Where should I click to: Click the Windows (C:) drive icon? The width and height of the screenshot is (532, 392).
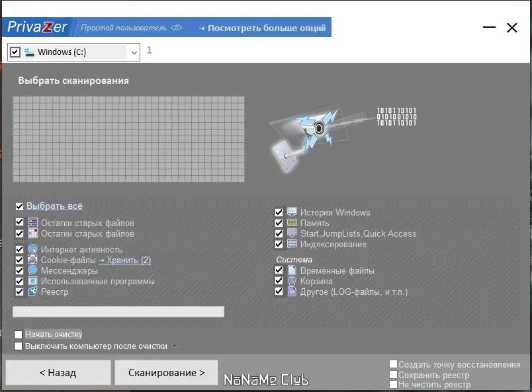29,52
